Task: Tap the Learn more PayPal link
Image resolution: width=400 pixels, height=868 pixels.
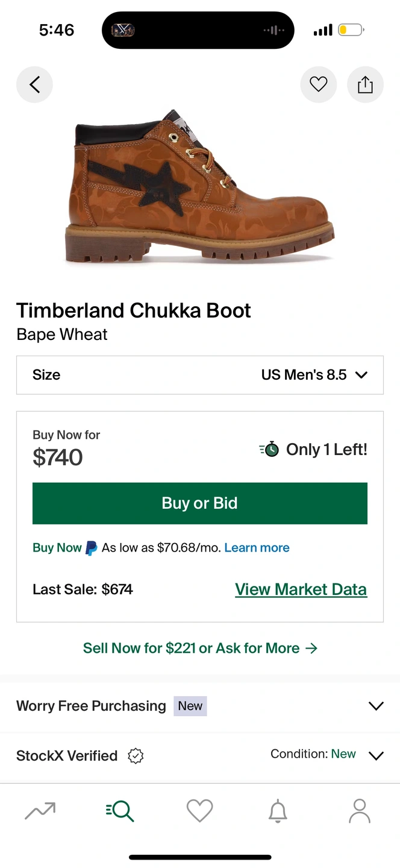Action: point(257,548)
